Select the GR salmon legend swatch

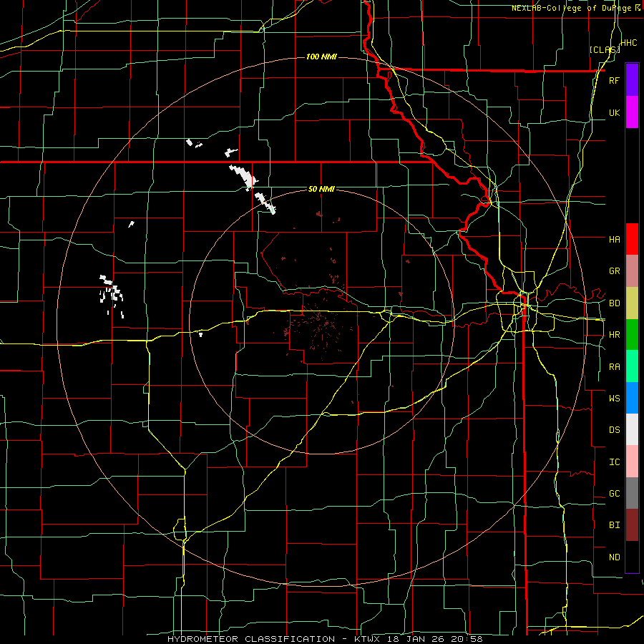(x=632, y=271)
